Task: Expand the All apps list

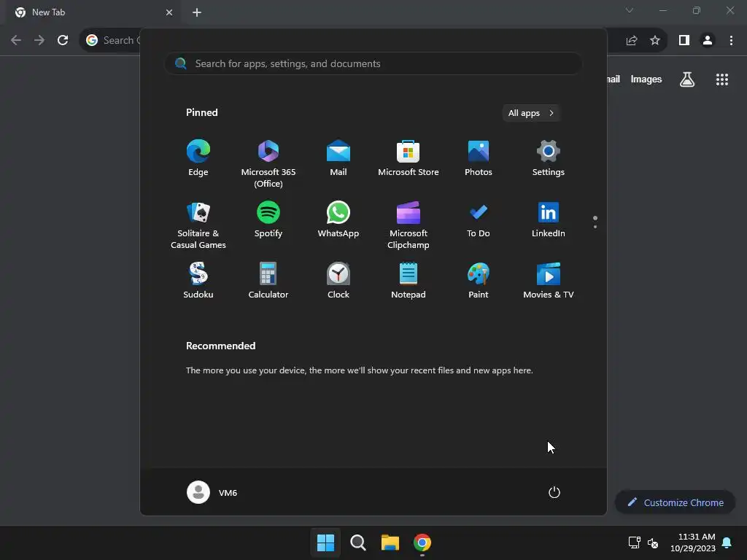Action: tap(531, 113)
